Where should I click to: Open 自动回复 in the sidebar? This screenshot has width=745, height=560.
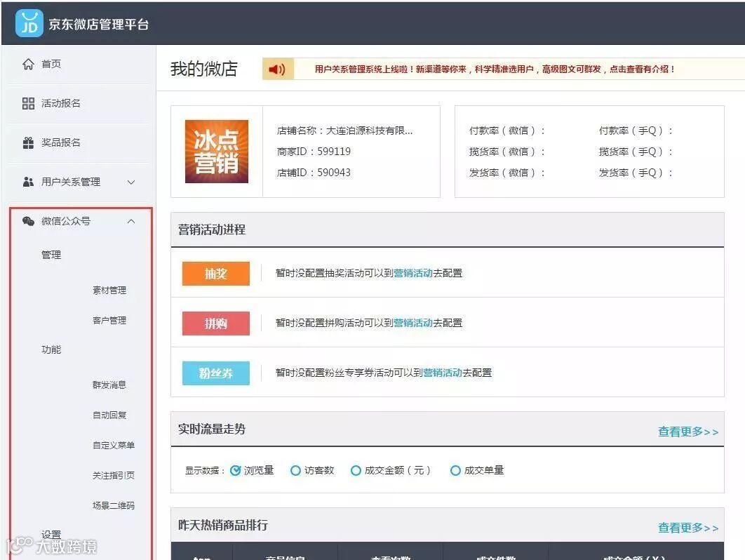tap(109, 415)
